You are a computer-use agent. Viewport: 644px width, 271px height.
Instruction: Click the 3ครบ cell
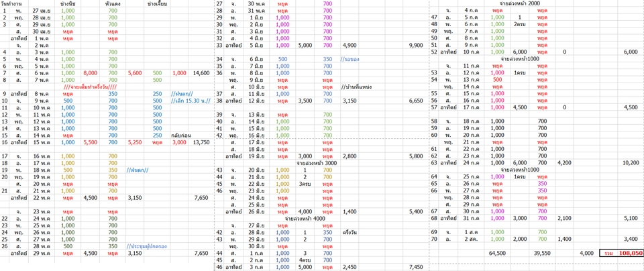305,184
